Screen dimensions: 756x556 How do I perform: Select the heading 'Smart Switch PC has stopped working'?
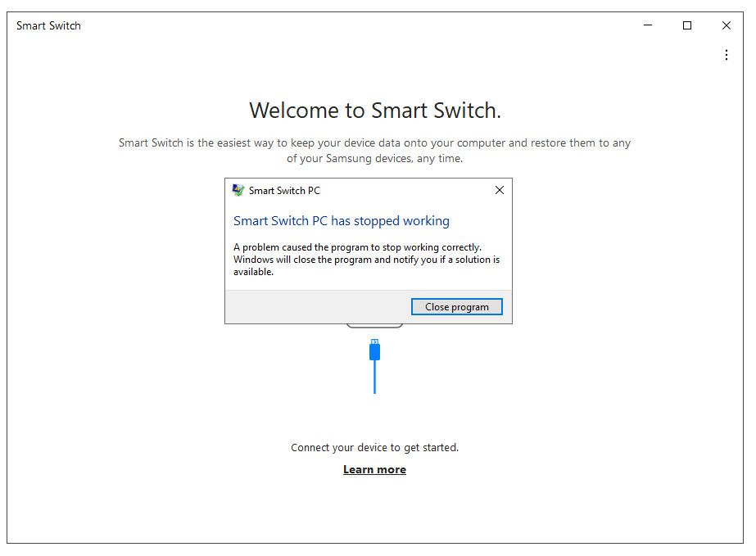tap(342, 220)
